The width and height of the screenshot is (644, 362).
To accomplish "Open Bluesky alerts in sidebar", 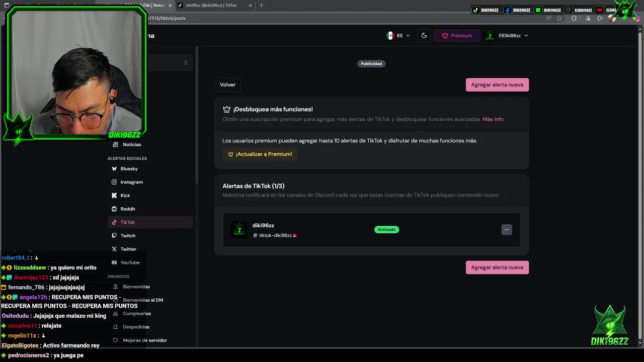I will pyautogui.click(x=150, y=168).
